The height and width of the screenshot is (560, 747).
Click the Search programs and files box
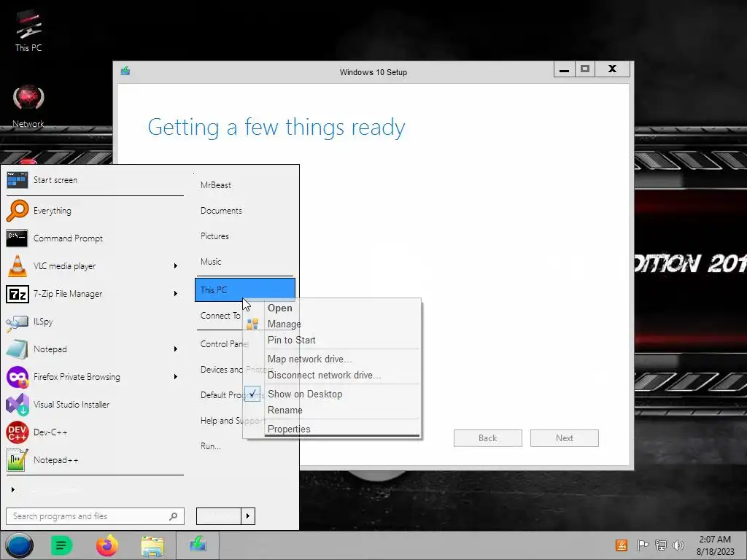[96, 516]
